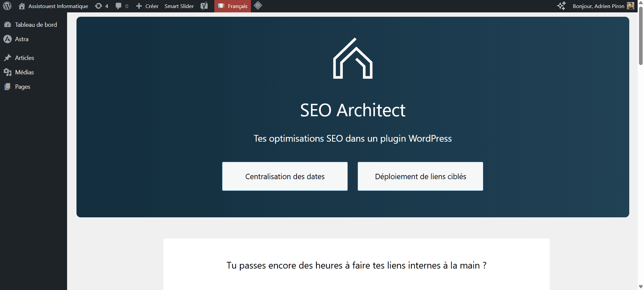Open the Articles section
The width and height of the screenshot is (644, 290).
[x=24, y=58]
